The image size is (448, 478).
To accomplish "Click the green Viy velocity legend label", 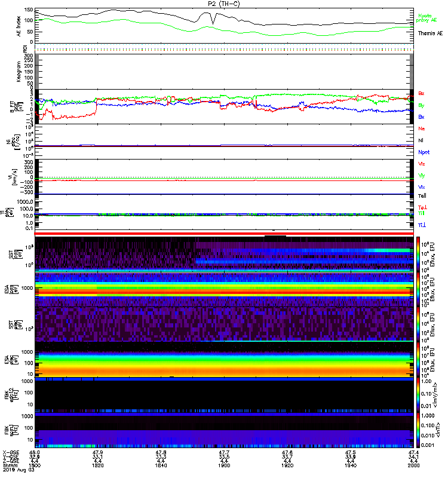I will point(422,175).
